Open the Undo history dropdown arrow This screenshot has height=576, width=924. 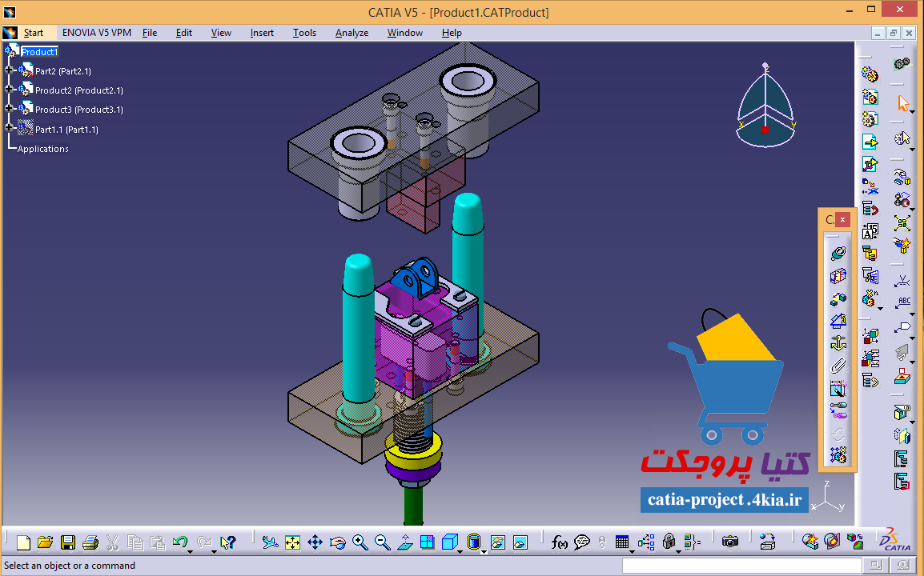click(190, 552)
